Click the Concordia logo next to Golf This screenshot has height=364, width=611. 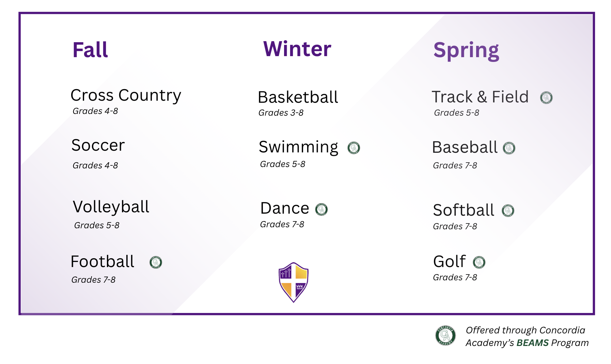pyautogui.click(x=479, y=262)
